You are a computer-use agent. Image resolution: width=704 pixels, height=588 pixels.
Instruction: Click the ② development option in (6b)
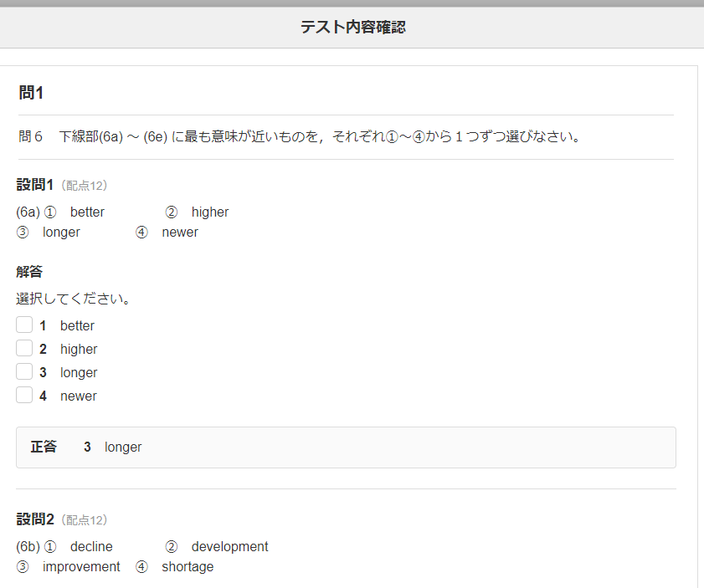(x=218, y=547)
